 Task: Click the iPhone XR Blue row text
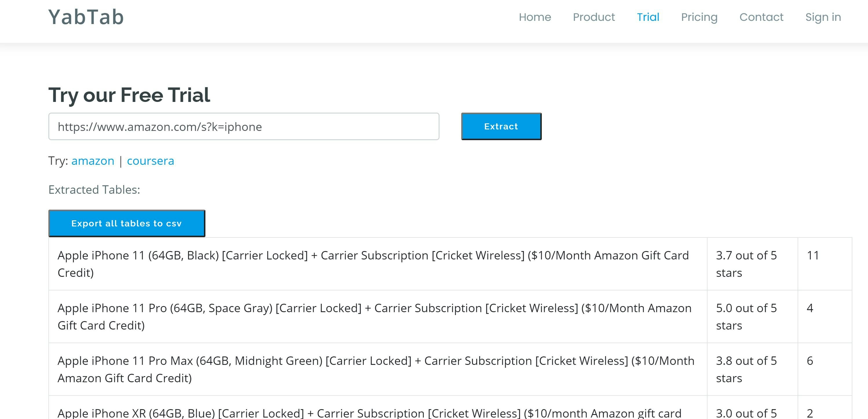click(x=369, y=413)
